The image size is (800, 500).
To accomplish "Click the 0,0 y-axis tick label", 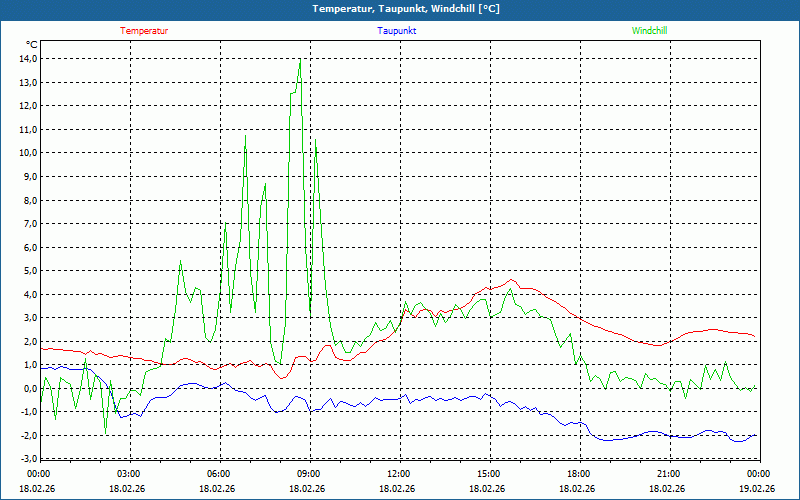I will (30, 389).
